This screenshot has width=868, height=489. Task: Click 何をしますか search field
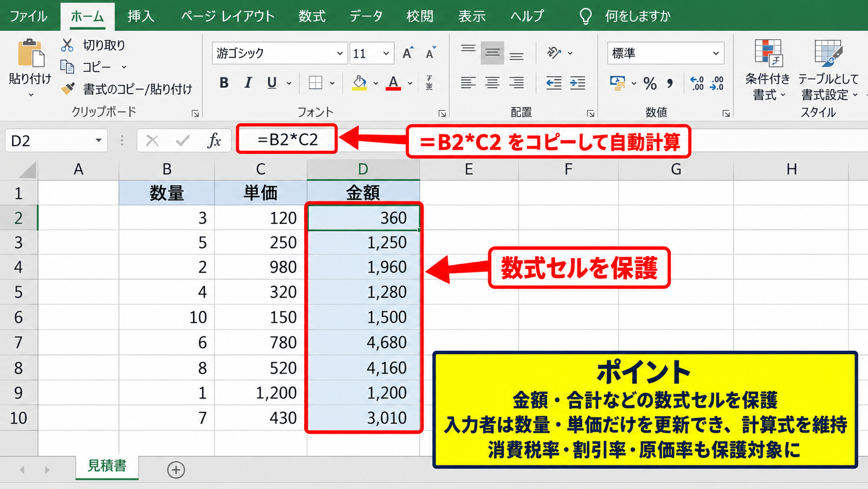click(x=638, y=16)
